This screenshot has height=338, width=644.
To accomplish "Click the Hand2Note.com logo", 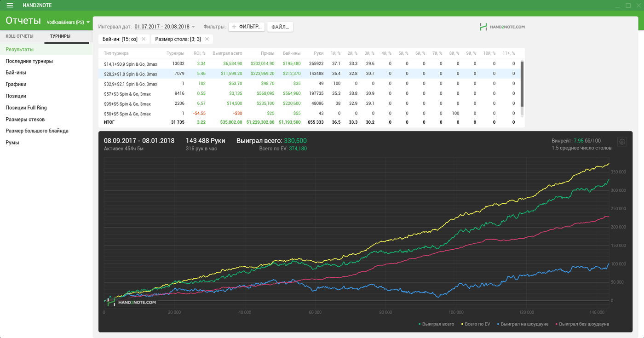I will tap(502, 27).
